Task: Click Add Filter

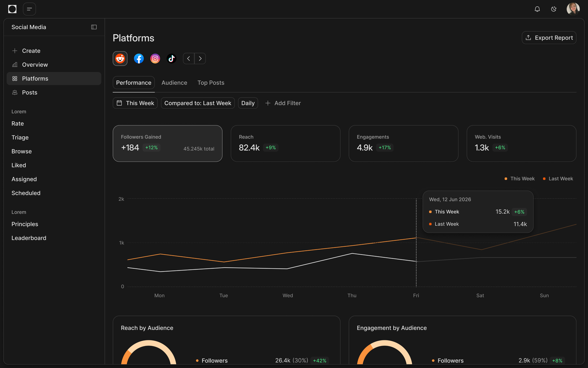Action: pyautogui.click(x=283, y=103)
